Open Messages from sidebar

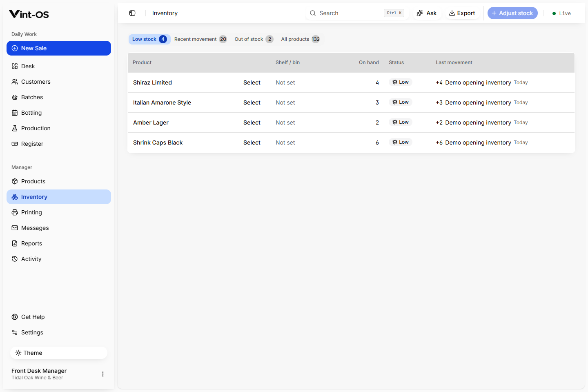tap(59, 228)
